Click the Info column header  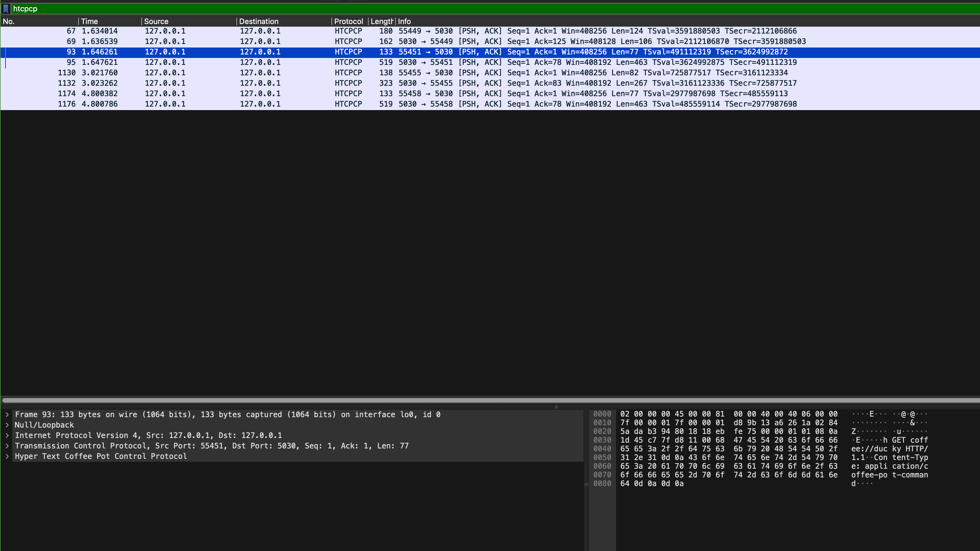[x=405, y=21]
